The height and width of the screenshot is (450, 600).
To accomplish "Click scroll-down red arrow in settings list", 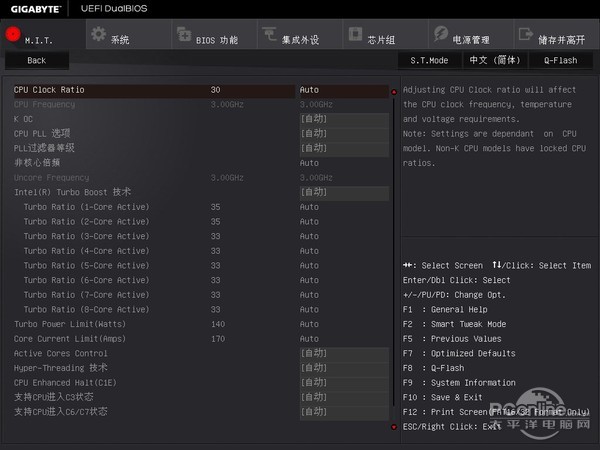I will point(394,427).
